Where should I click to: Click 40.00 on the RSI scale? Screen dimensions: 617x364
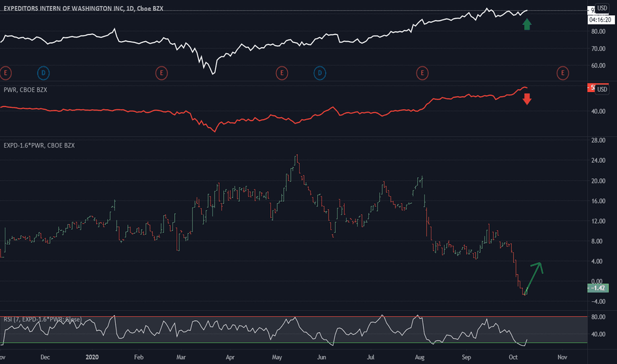point(598,334)
